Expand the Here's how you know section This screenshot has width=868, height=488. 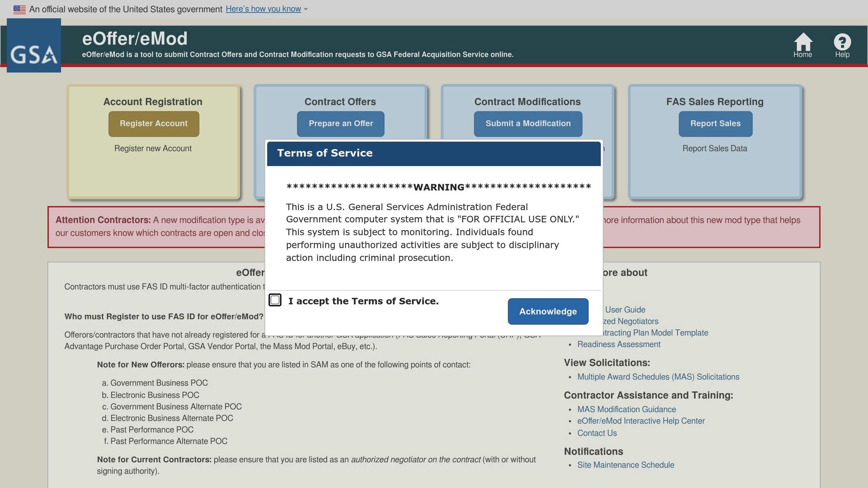pos(264,8)
